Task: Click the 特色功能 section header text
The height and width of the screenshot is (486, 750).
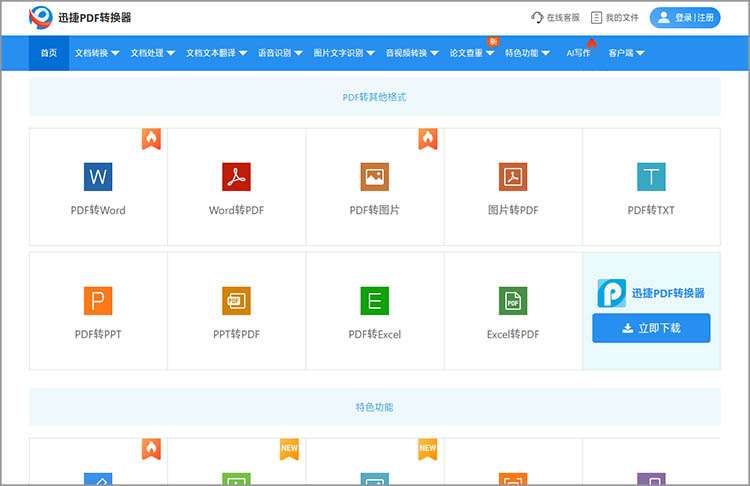Action: coord(375,407)
